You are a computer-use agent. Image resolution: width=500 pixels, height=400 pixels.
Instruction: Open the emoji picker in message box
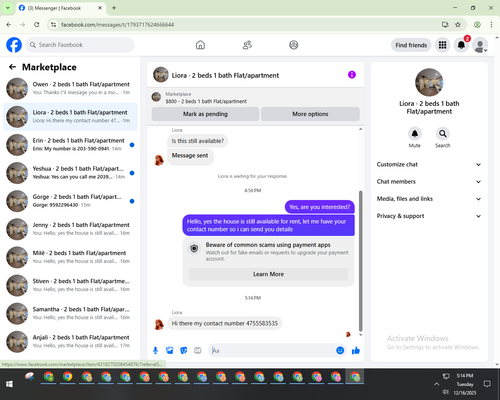(x=340, y=350)
